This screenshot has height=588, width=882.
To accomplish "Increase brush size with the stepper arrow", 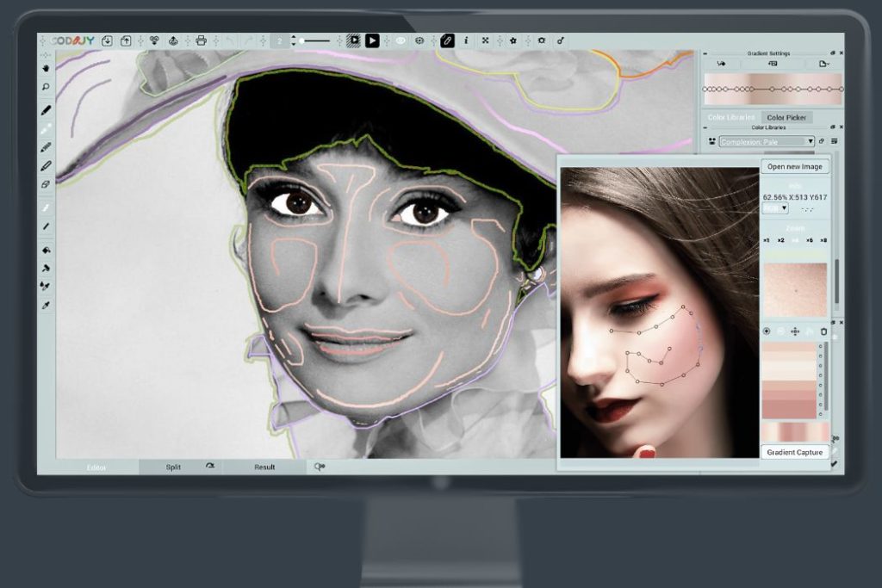I will point(293,36).
